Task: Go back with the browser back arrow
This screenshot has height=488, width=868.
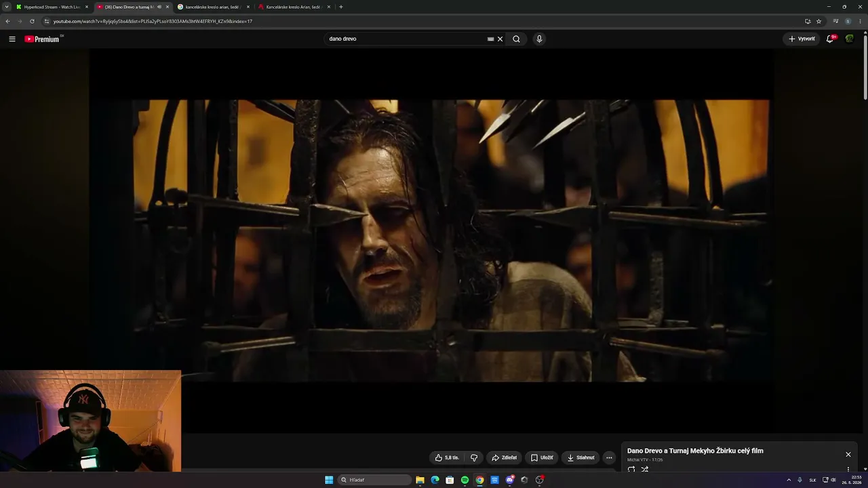Action: [7, 21]
